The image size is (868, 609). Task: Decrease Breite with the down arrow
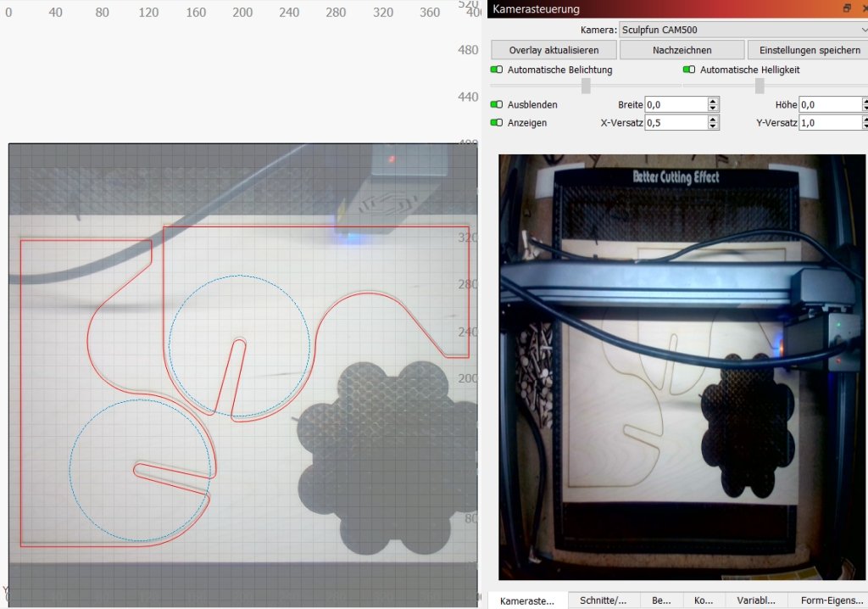coord(713,109)
